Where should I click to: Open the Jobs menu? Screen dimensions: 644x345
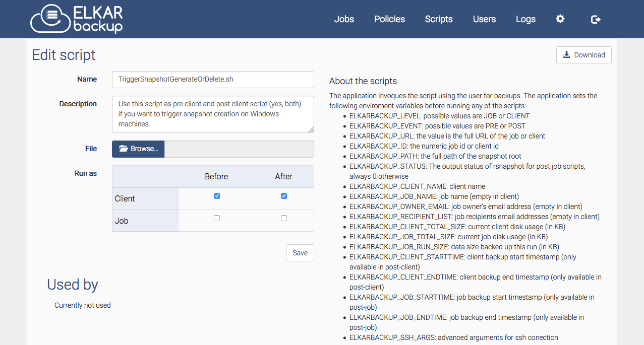coord(344,19)
